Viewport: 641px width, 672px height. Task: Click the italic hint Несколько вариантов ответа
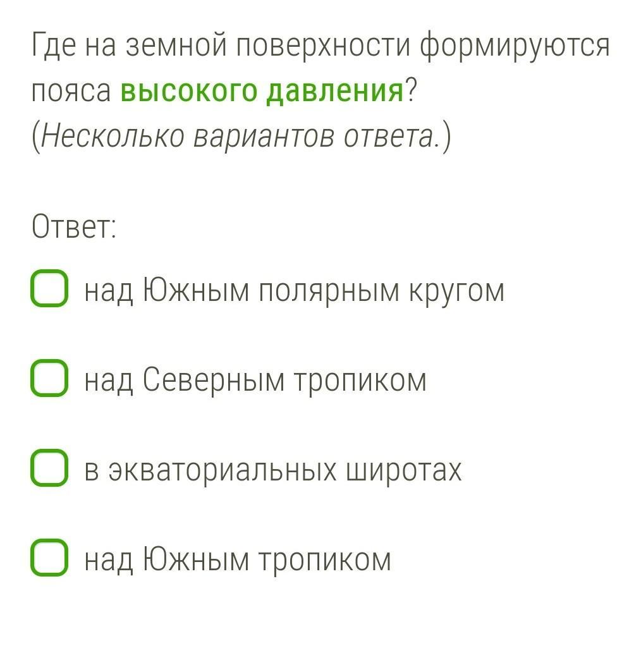coord(241,137)
